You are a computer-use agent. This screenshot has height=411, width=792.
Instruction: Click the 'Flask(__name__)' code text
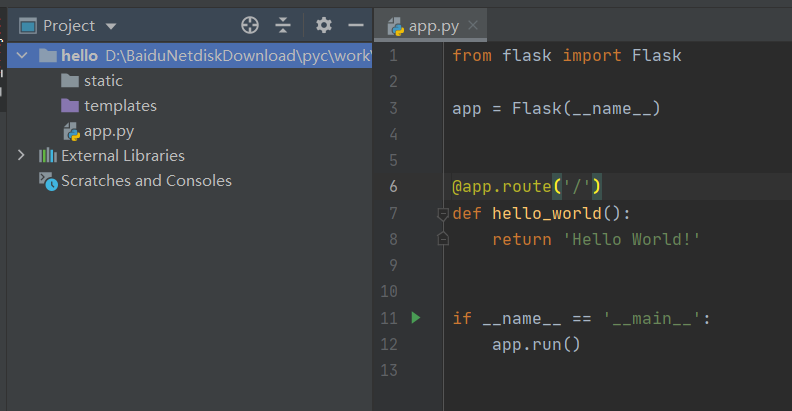pyautogui.click(x=586, y=108)
